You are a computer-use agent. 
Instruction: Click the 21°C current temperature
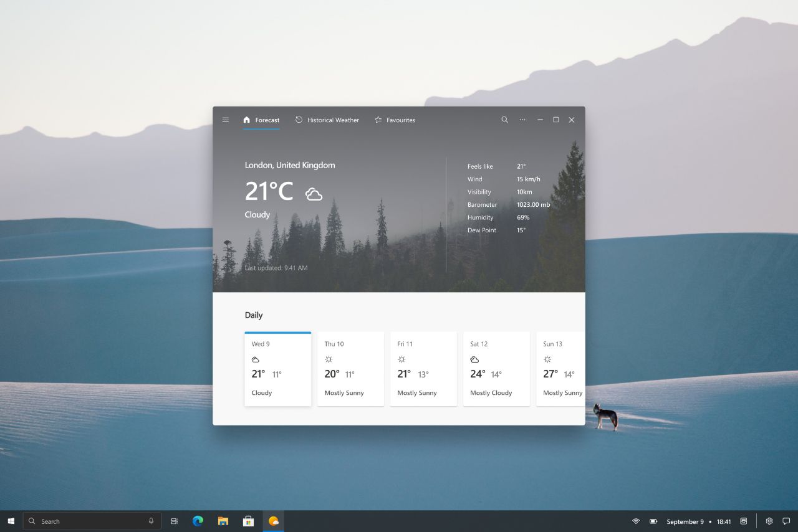[269, 191]
